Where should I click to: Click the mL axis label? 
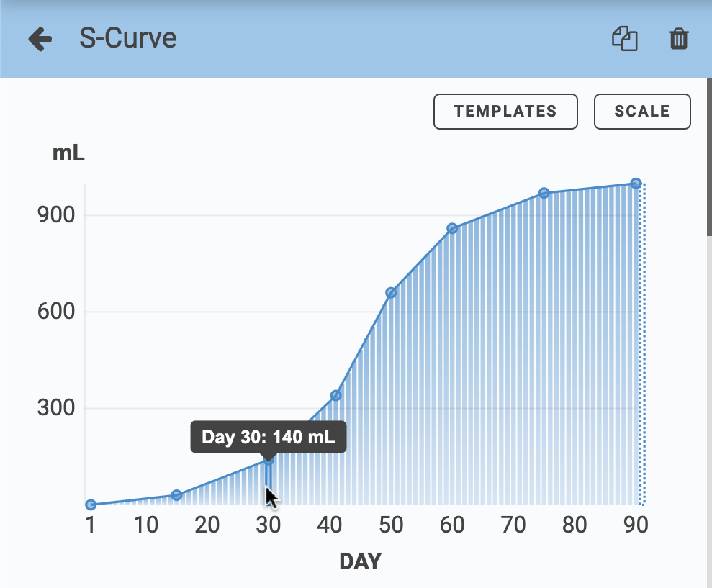69,153
